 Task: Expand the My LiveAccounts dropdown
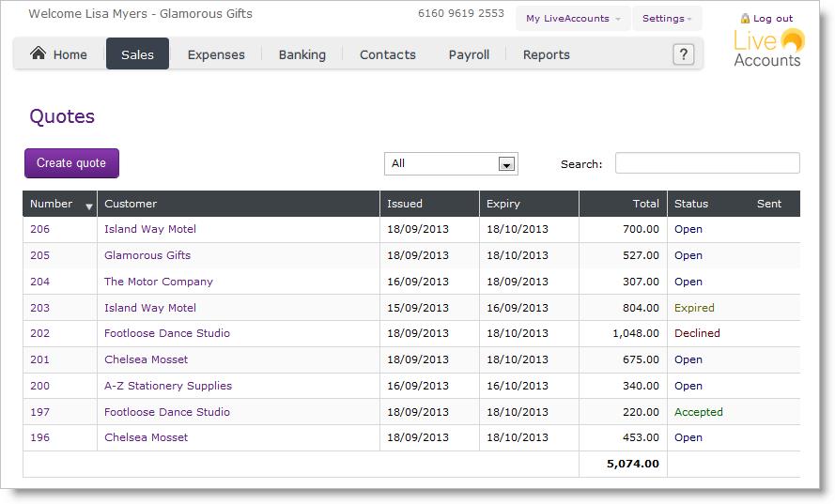[572, 19]
